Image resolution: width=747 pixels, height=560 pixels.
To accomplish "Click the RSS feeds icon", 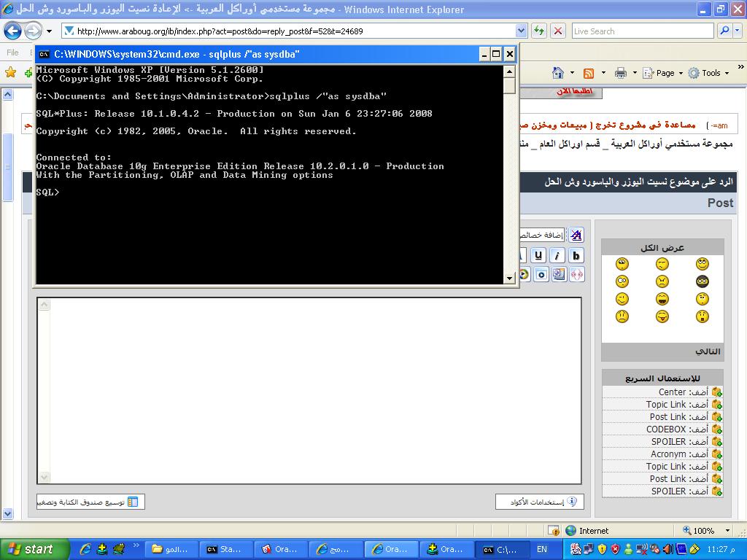I will (x=588, y=73).
